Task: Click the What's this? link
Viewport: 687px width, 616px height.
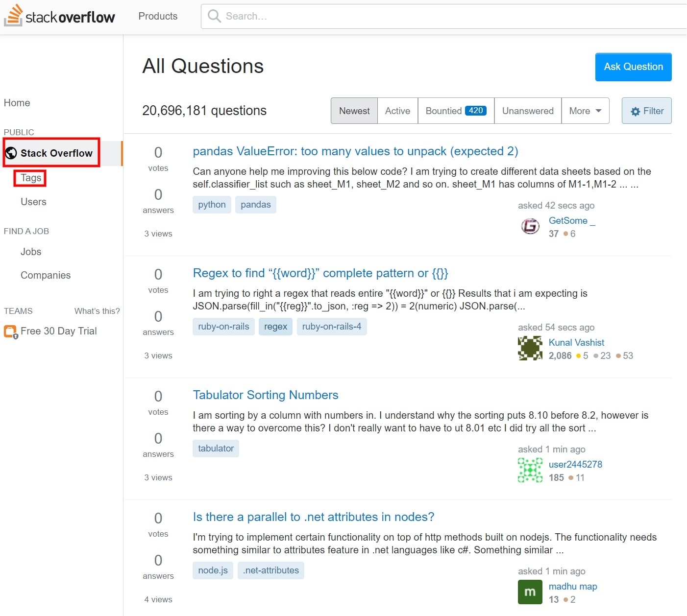Action: pyautogui.click(x=97, y=311)
